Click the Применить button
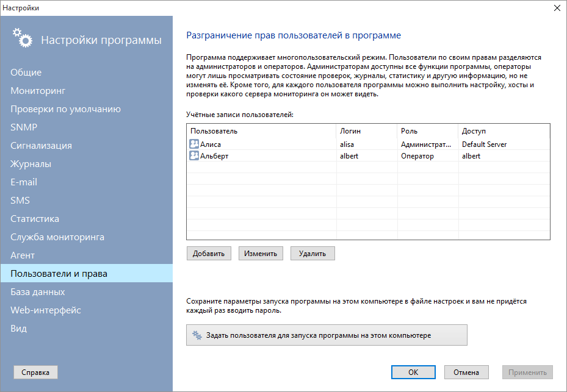Image resolution: width=567 pixels, height=392 pixels. 527,372
